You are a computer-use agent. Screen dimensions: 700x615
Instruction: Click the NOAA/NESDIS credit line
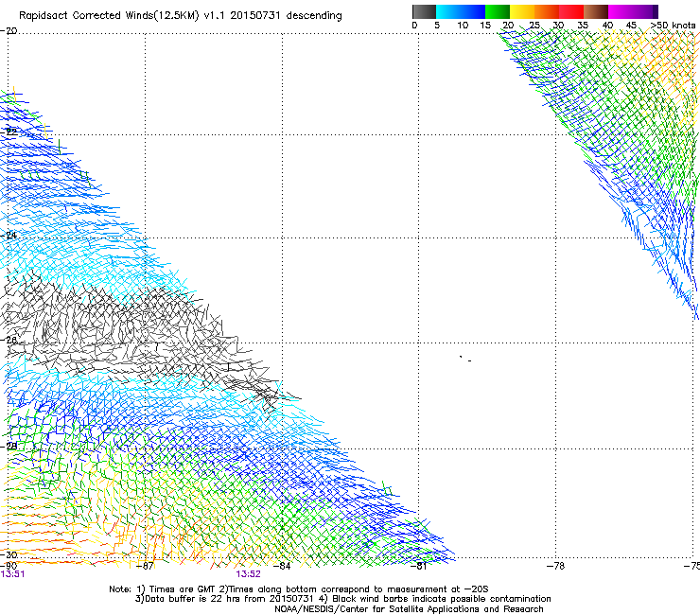(x=409, y=609)
